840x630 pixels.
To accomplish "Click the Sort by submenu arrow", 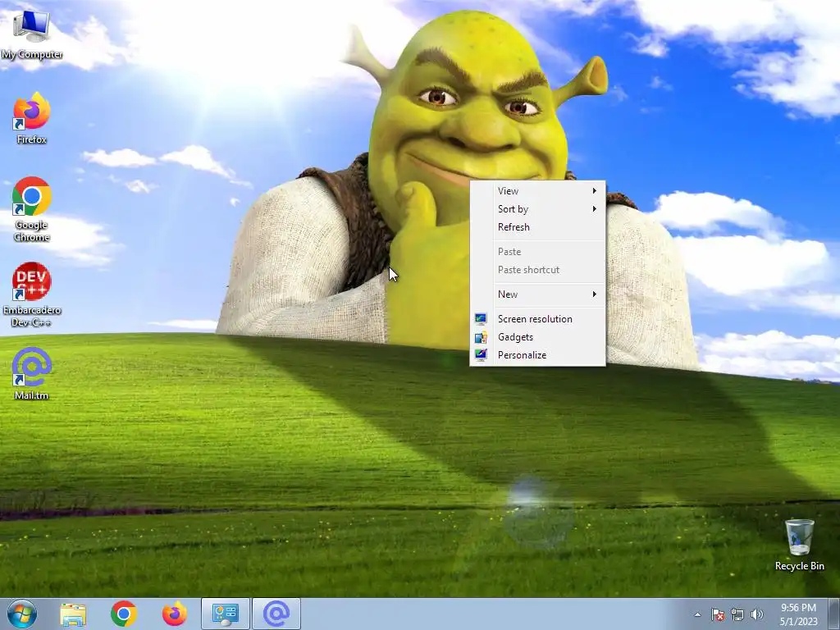I will click(594, 209).
